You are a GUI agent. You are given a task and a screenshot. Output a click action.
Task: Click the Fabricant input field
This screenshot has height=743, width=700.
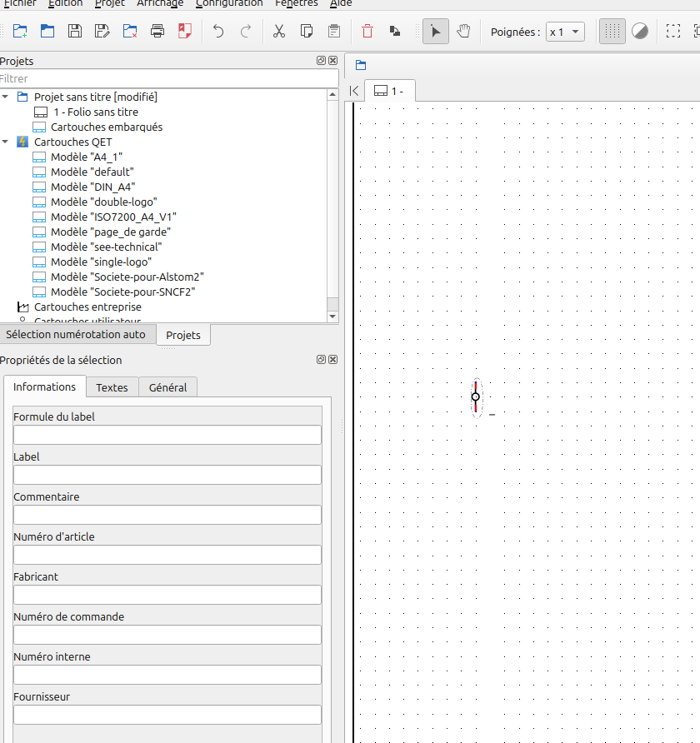tap(167, 595)
